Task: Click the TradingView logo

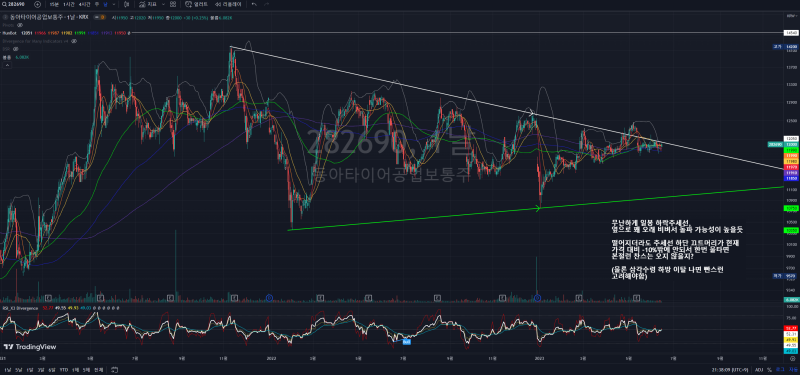Action: tap(30, 347)
